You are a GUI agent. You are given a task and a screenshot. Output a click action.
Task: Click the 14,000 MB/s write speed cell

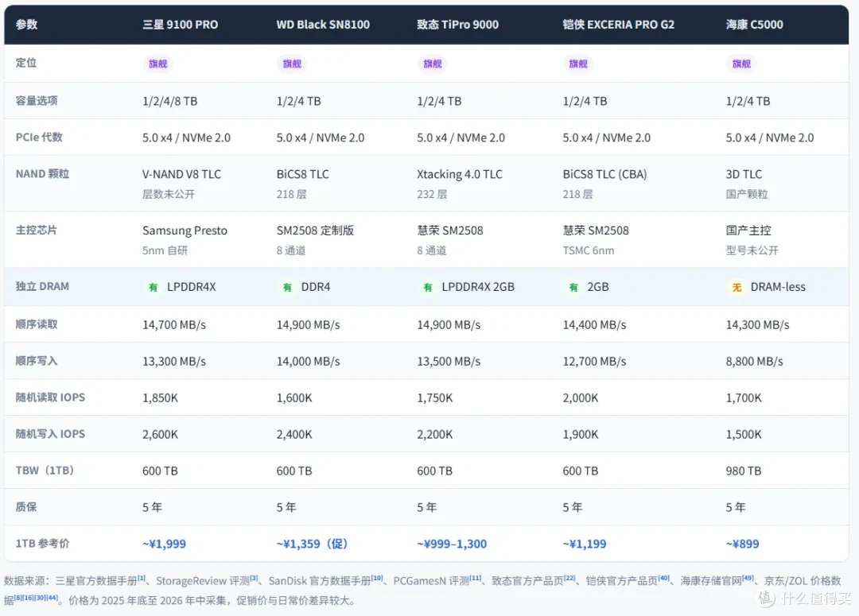pos(308,362)
